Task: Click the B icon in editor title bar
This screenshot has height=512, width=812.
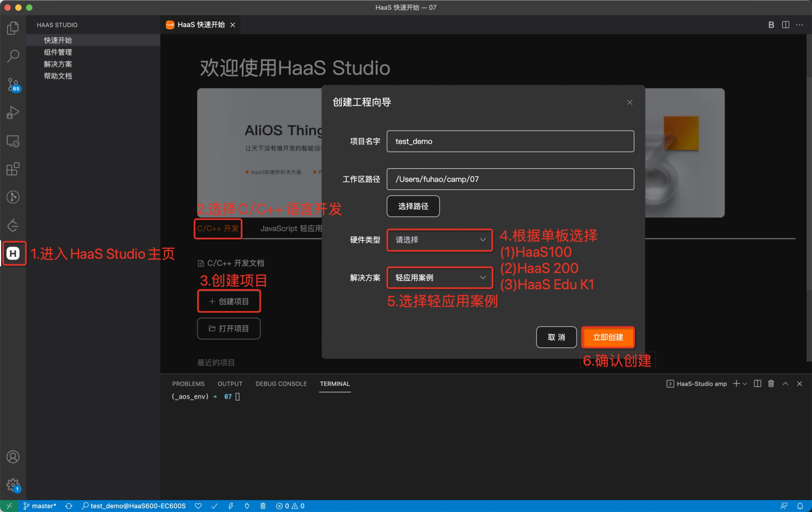Action: tap(771, 25)
